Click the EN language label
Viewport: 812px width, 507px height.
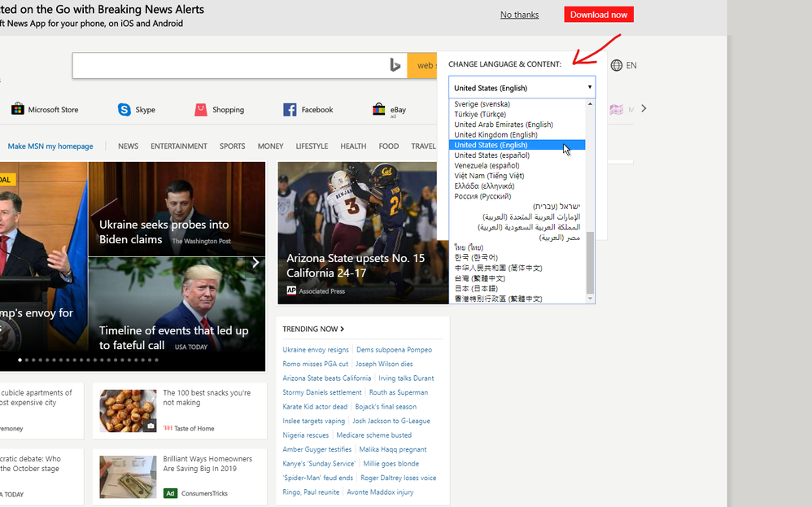pyautogui.click(x=631, y=65)
